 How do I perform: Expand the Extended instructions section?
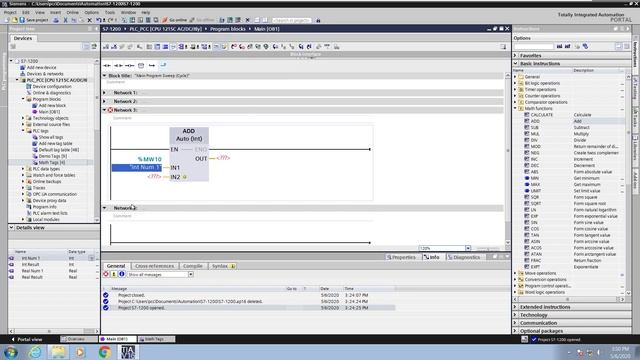pyautogui.click(x=516, y=307)
